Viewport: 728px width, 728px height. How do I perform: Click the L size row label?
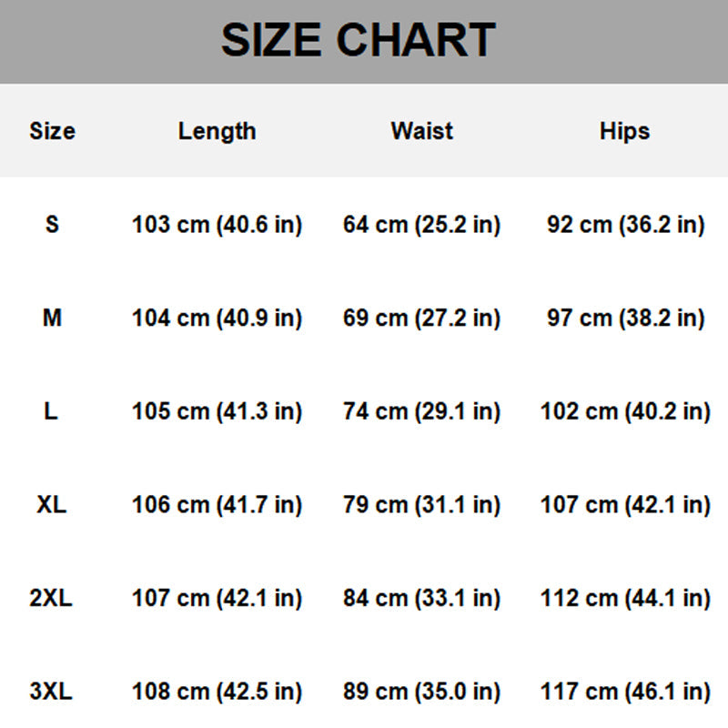click(51, 411)
